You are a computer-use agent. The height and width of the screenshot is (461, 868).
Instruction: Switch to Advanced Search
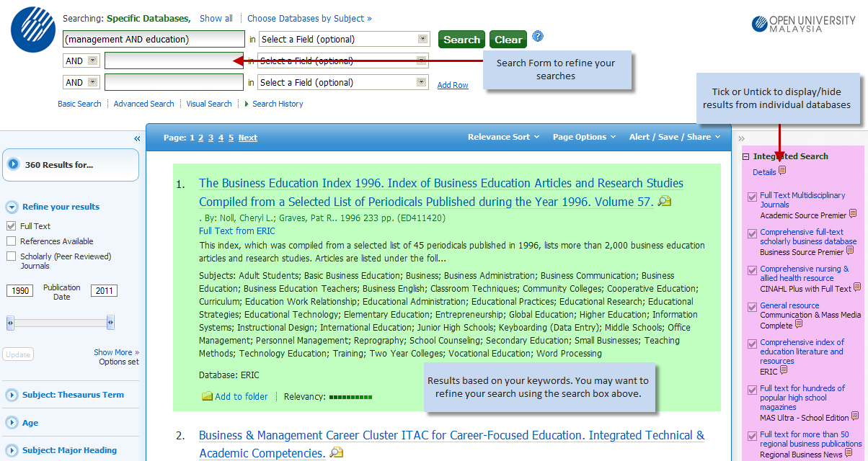click(144, 104)
